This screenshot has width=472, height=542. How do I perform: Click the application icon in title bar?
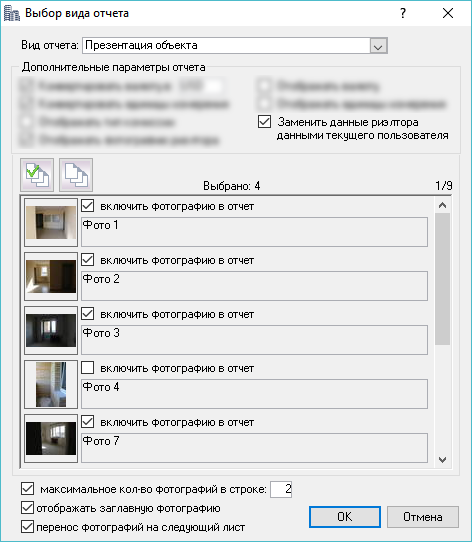coord(12,13)
